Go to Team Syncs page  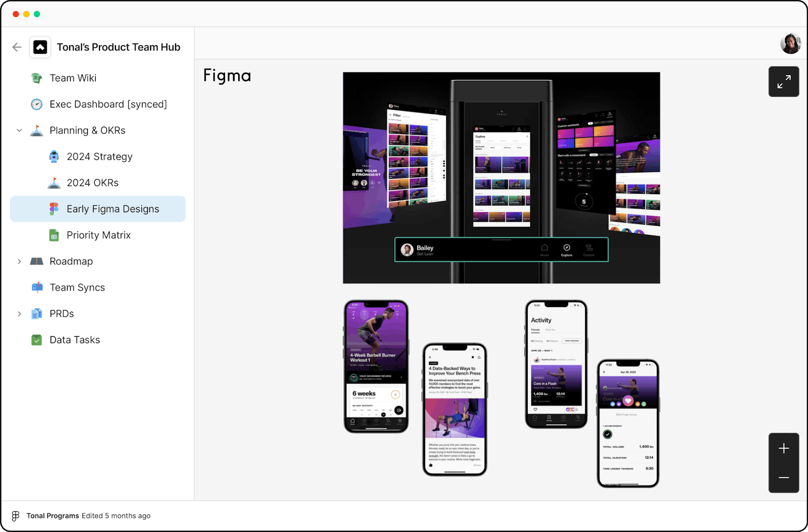[x=77, y=287]
